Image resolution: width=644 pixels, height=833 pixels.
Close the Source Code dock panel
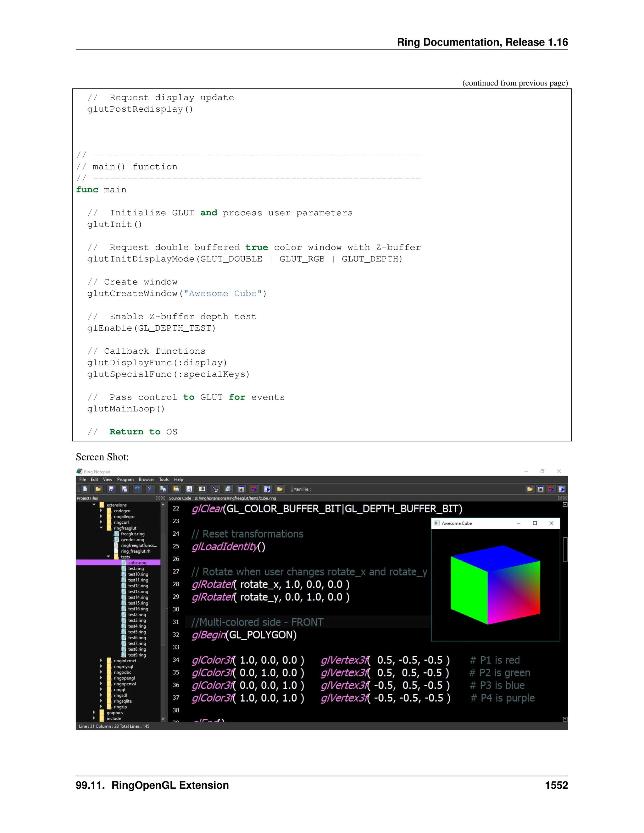pyautogui.click(x=565, y=498)
